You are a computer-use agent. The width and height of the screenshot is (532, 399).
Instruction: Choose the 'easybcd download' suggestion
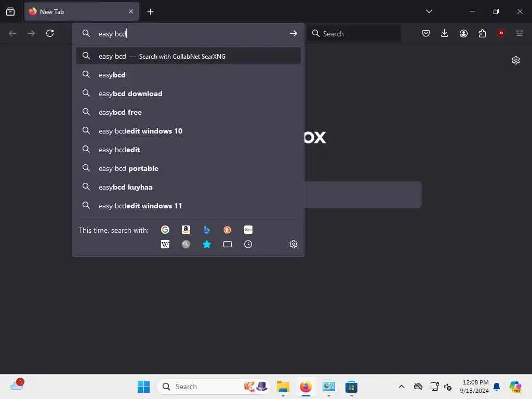[x=188, y=94]
